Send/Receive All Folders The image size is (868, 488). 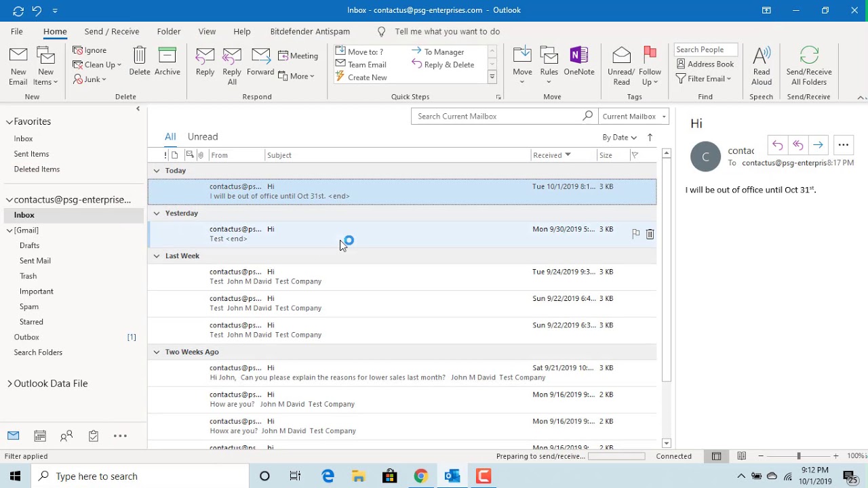pyautogui.click(x=809, y=66)
